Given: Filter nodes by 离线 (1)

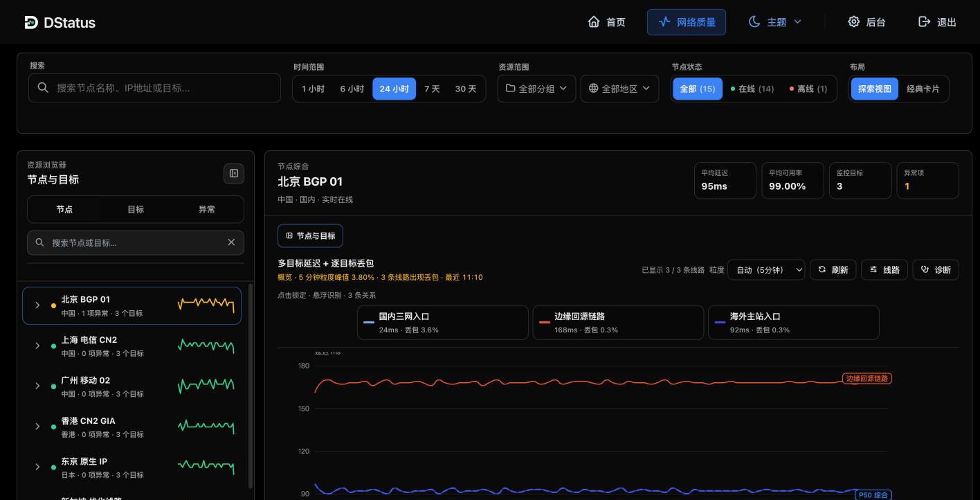Looking at the screenshot, I should tap(808, 89).
